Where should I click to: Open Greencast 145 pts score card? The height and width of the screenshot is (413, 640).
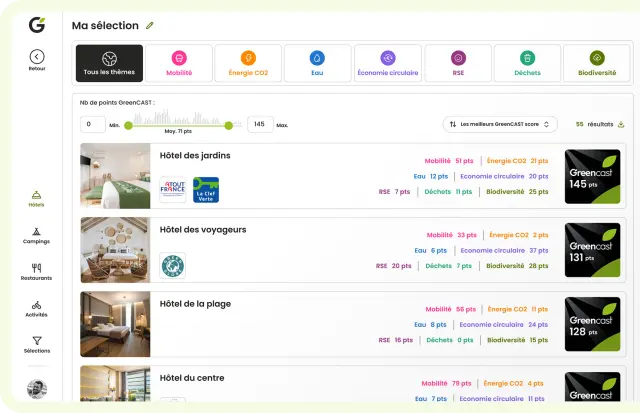[x=593, y=176]
